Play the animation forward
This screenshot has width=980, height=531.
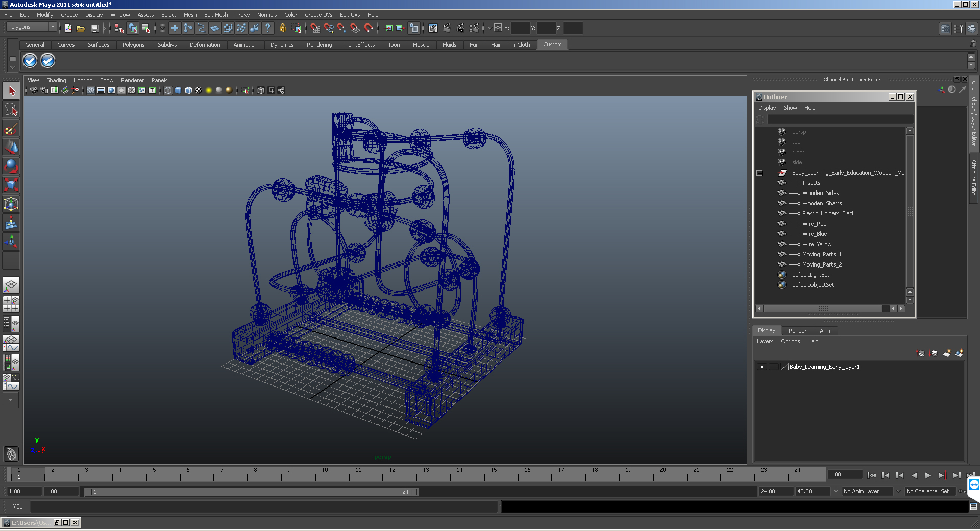coord(928,475)
